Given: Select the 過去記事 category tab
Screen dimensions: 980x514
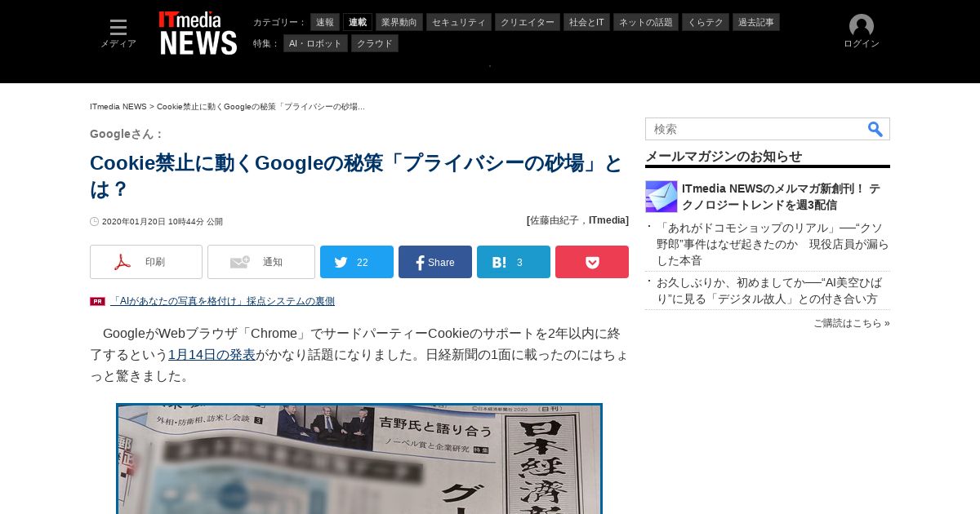Looking at the screenshot, I should pyautogui.click(x=756, y=22).
